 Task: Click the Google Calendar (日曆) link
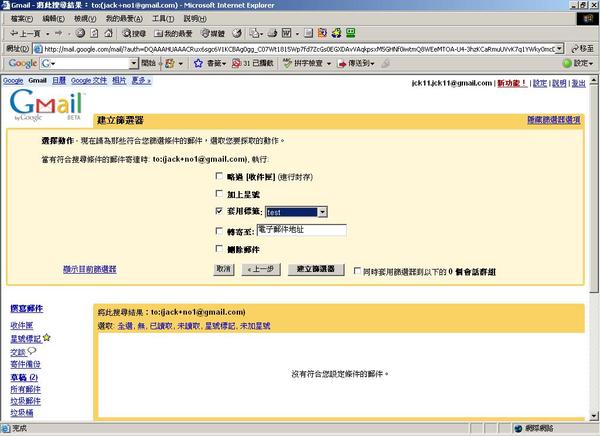59,80
